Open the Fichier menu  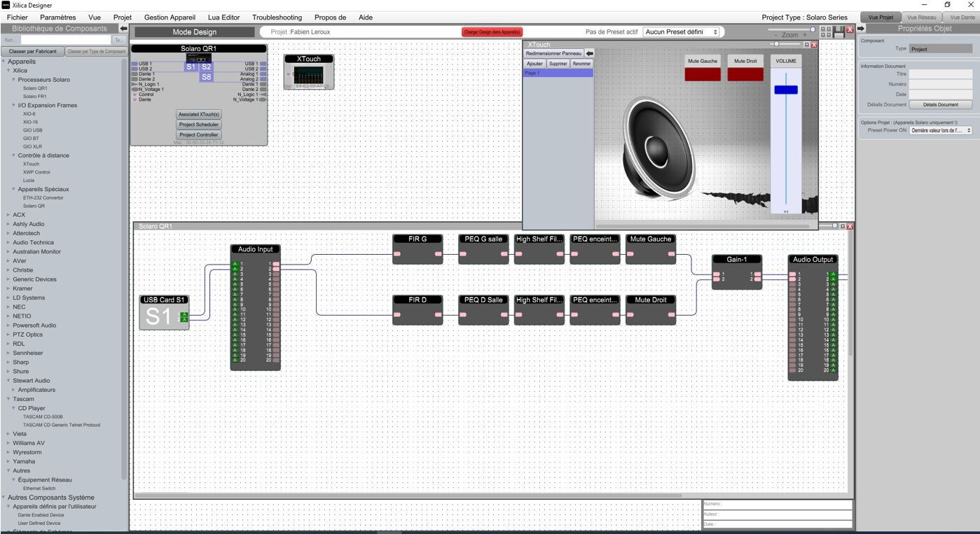[17, 17]
